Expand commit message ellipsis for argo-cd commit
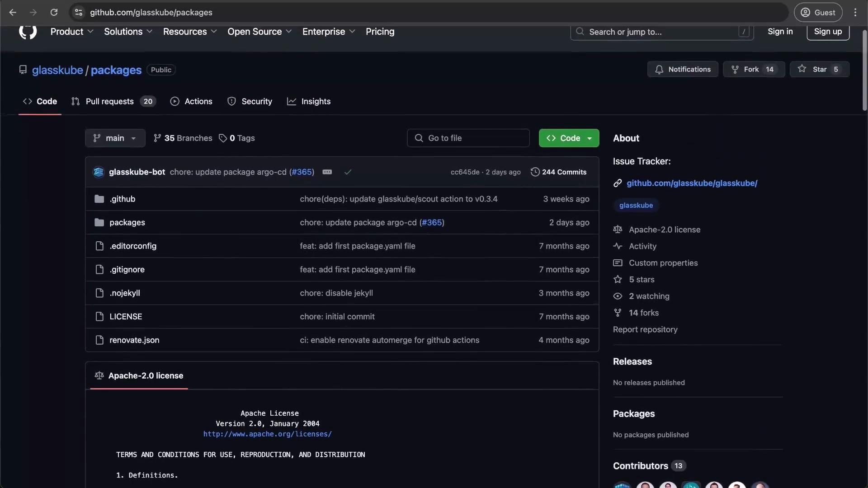The image size is (868, 488). (327, 172)
